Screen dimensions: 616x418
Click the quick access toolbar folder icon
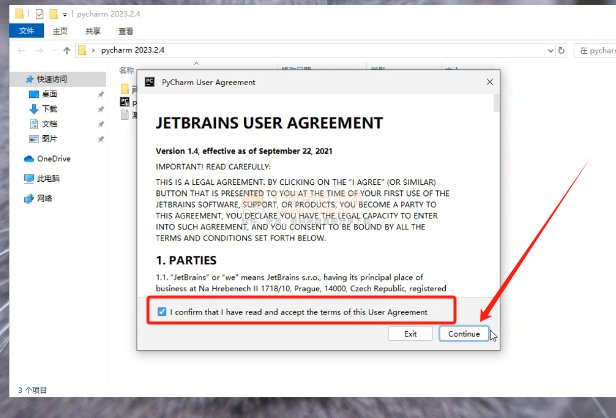tap(19, 14)
